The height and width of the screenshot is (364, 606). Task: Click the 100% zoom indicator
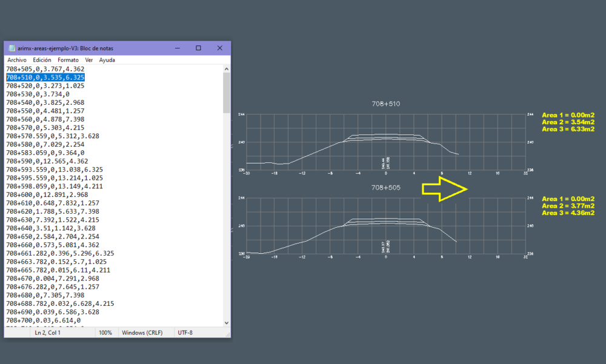105,332
